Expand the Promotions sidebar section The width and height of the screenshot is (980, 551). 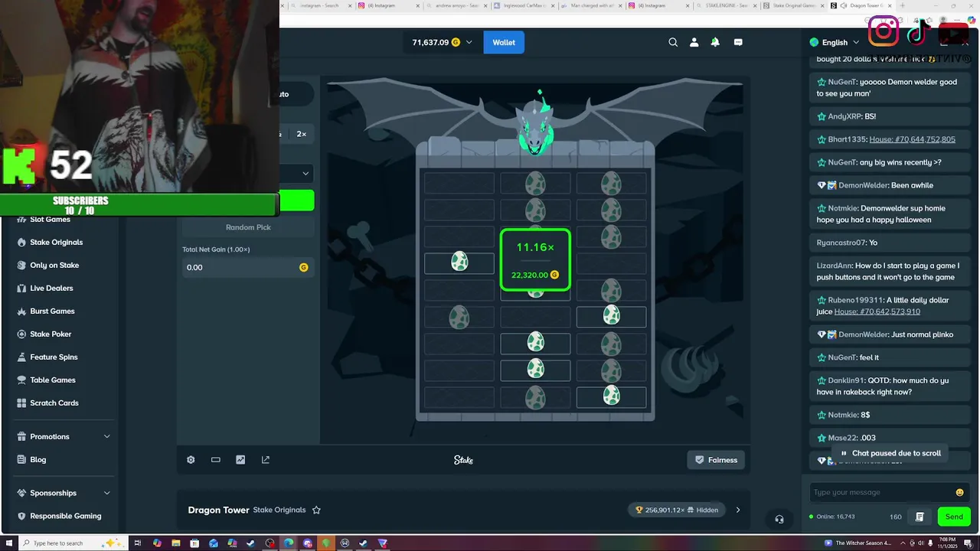pos(106,436)
